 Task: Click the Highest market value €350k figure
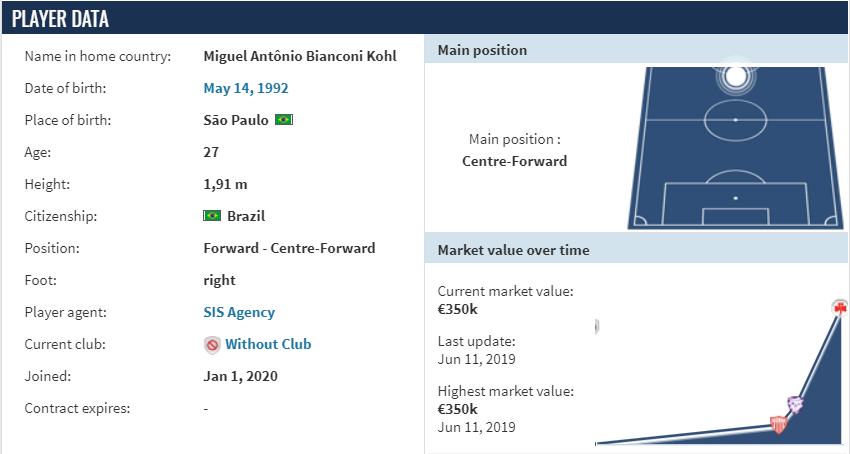point(458,409)
